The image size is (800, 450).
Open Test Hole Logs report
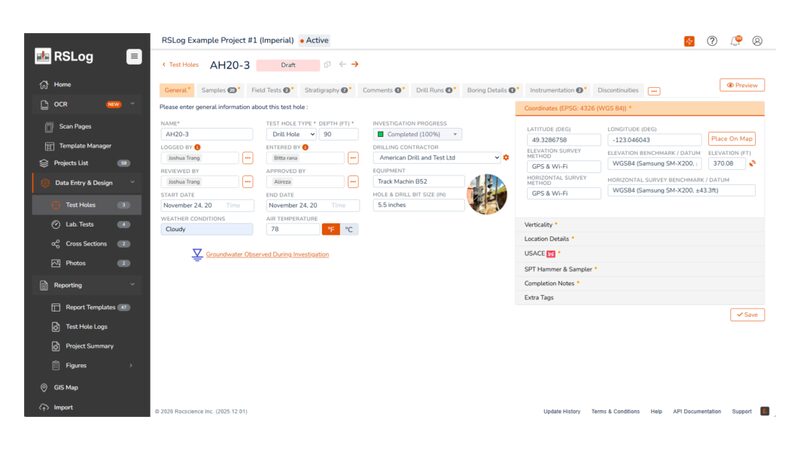[x=86, y=327]
